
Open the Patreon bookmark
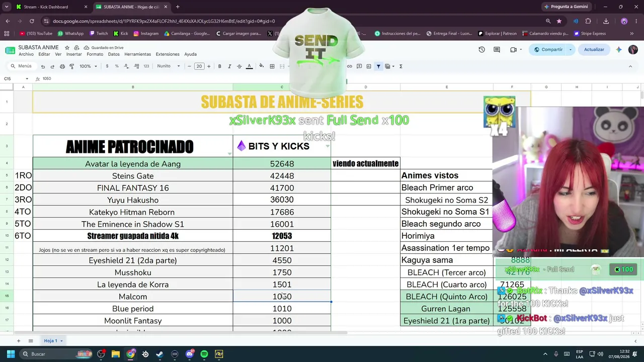[497, 34]
